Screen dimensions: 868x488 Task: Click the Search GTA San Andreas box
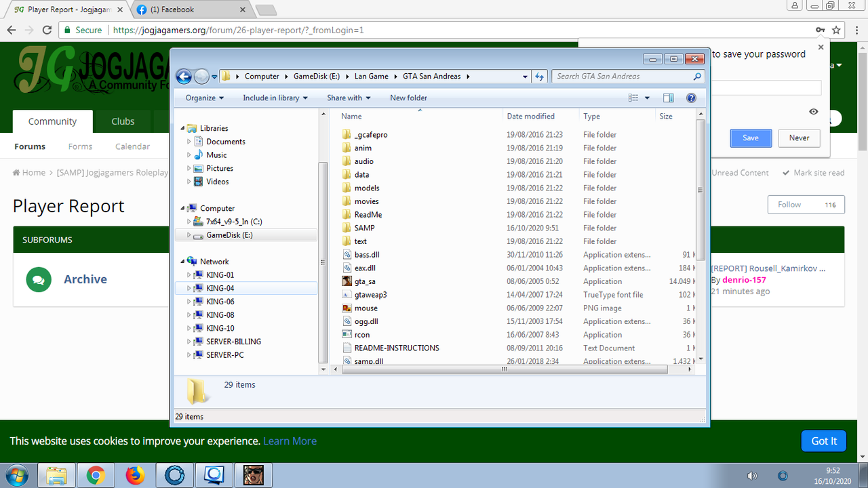tap(628, 77)
